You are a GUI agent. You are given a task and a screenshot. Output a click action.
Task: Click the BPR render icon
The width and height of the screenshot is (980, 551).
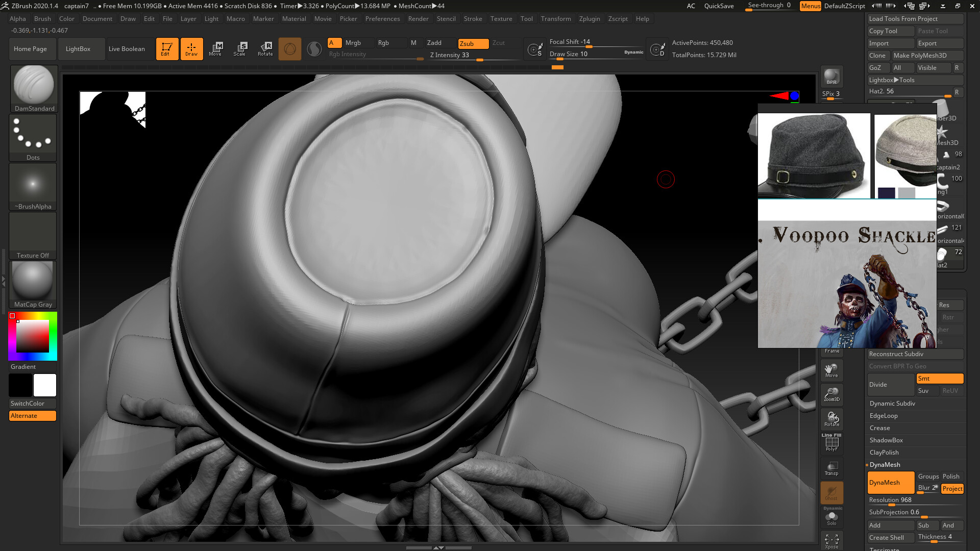(x=831, y=77)
